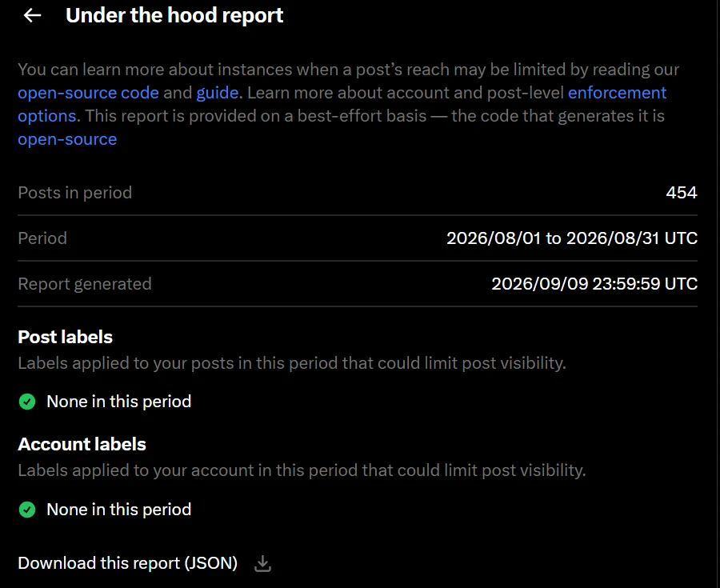Click the green checkmark under Post labels
Viewport: 720px width, 588px height.
pyautogui.click(x=27, y=402)
